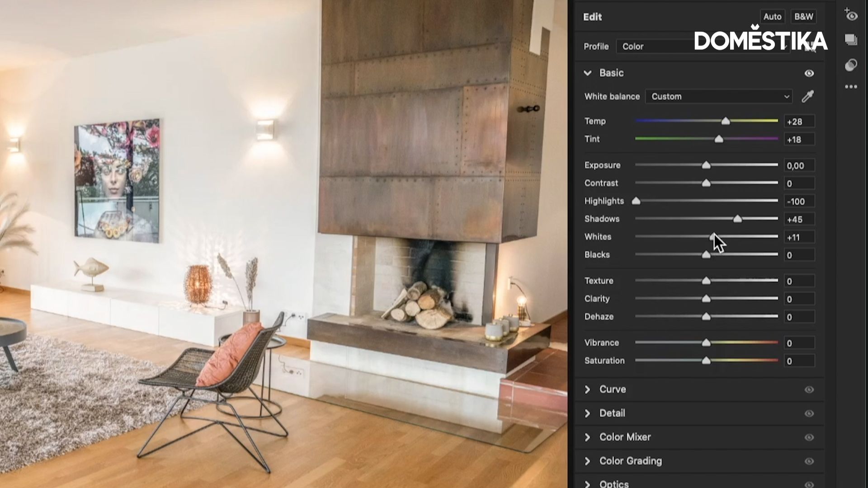Open the three-dot more options menu
The image size is (868, 488).
click(x=851, y=87)
